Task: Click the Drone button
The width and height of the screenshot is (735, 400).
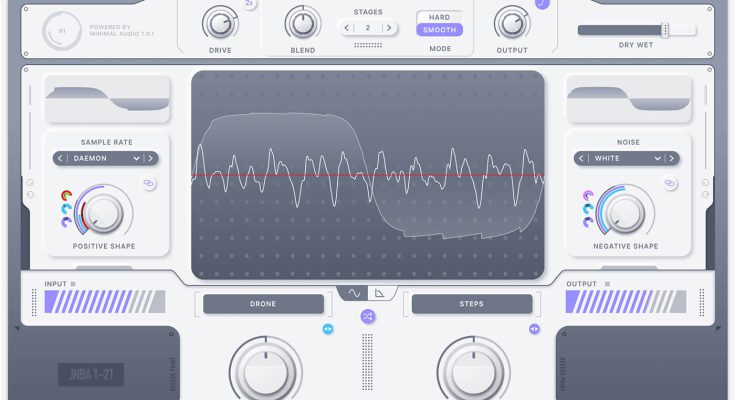Action: (263, 304)
